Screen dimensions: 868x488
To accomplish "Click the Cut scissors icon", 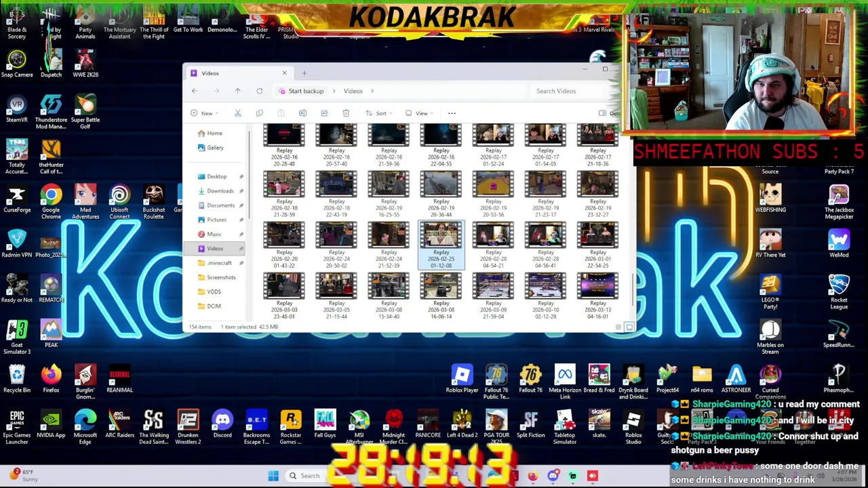I will pos(237,113).
